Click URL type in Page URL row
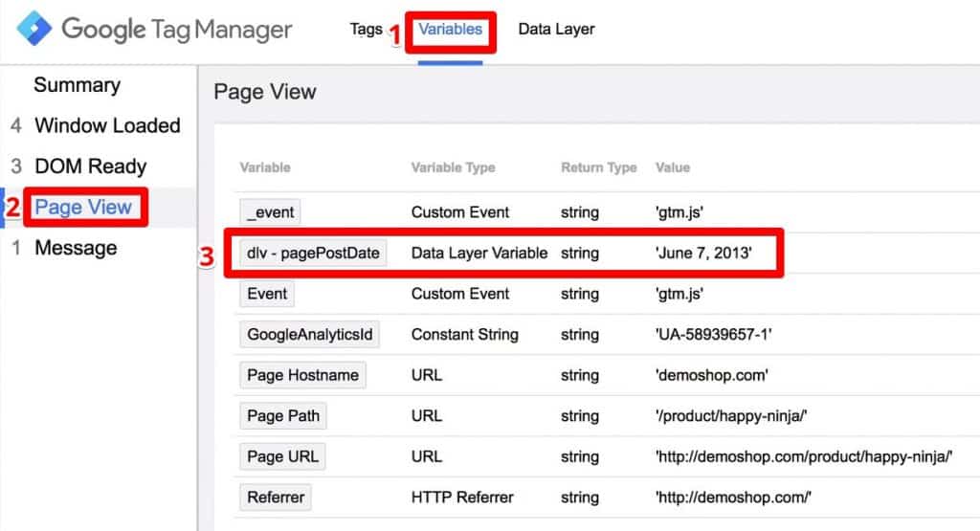This screenshot has height=531, width=980. tap(427, 456)
